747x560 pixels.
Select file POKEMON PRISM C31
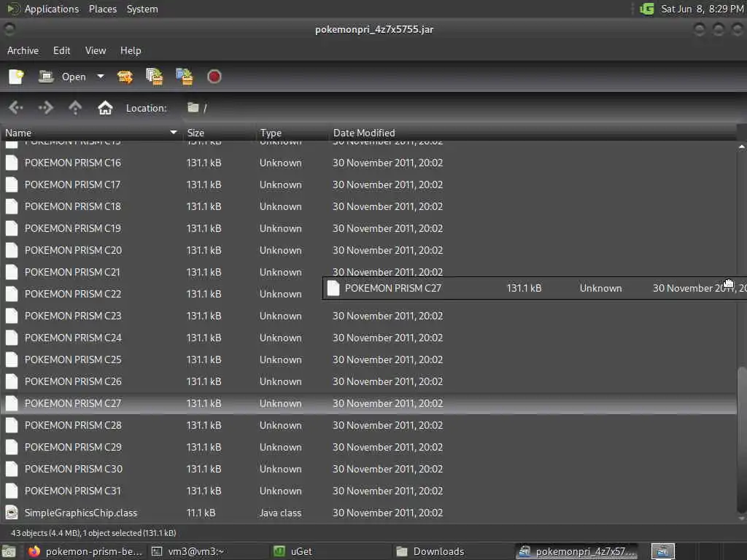click(x=368, y=491)
